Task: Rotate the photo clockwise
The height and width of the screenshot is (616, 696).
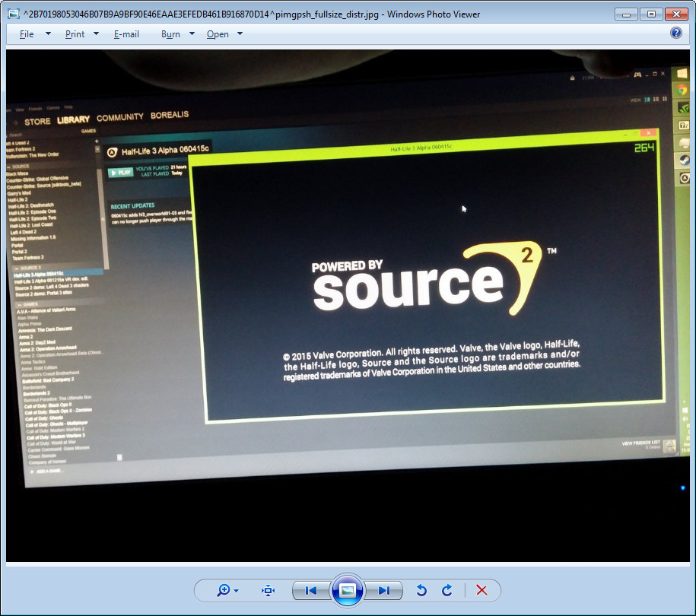Action: 447,590
